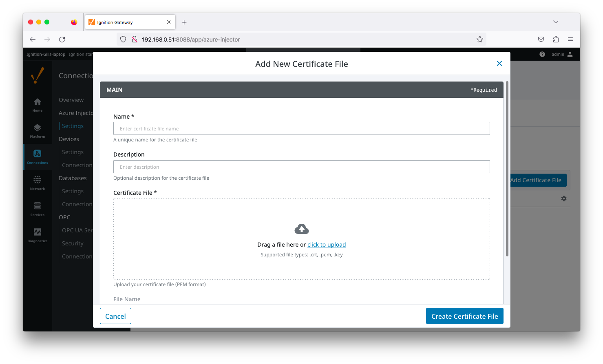Focus the certificate Name input field

coord(301,129)
